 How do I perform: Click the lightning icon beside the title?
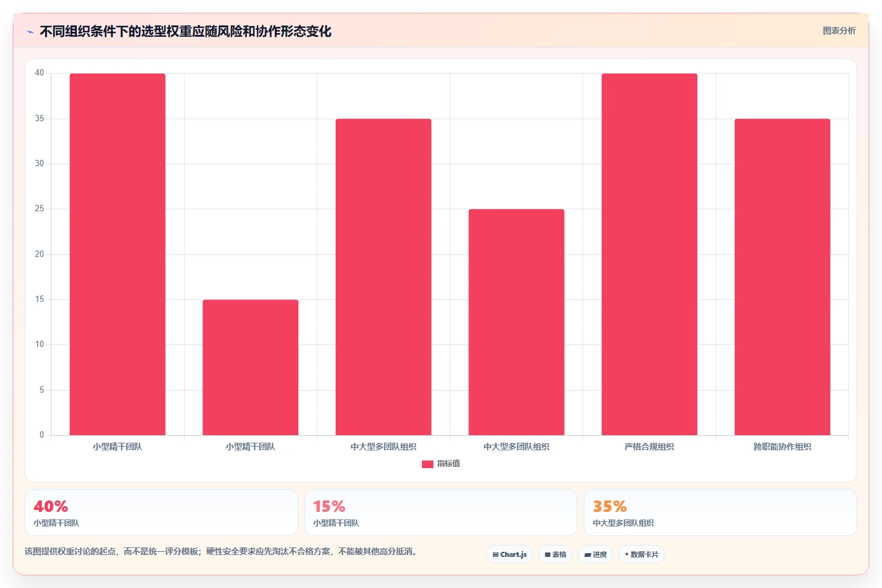[x=30, y=32]
